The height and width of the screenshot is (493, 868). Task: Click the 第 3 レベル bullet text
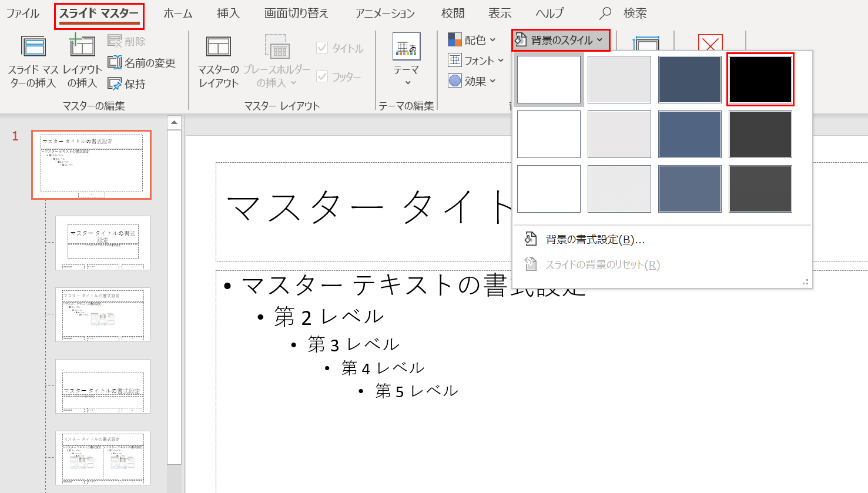point(353,344)
